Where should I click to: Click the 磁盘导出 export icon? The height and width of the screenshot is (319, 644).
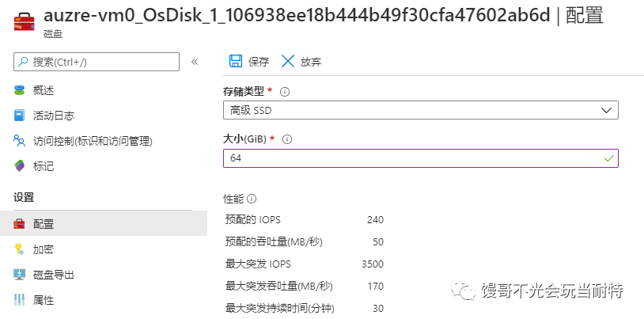tap(20, 275)
